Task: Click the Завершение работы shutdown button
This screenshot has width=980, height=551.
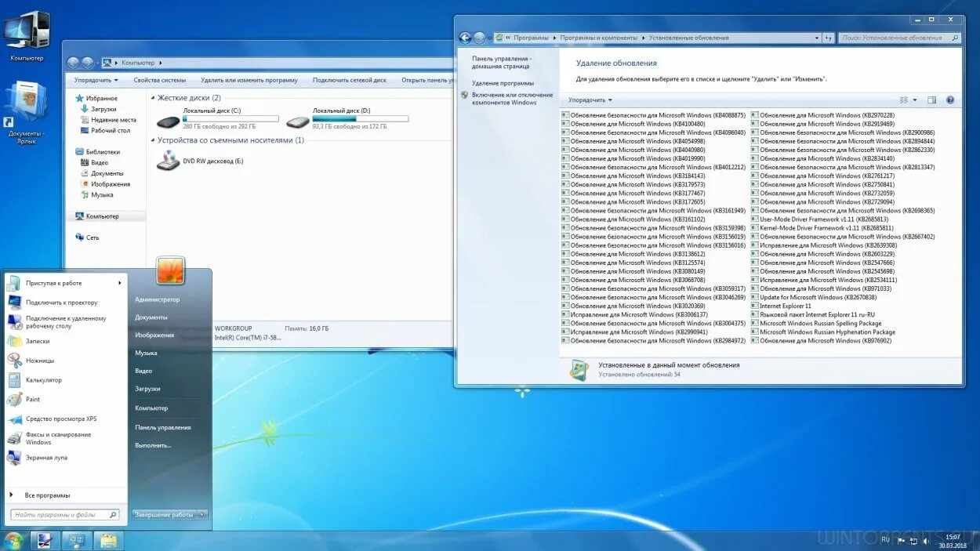Action: 164,515
